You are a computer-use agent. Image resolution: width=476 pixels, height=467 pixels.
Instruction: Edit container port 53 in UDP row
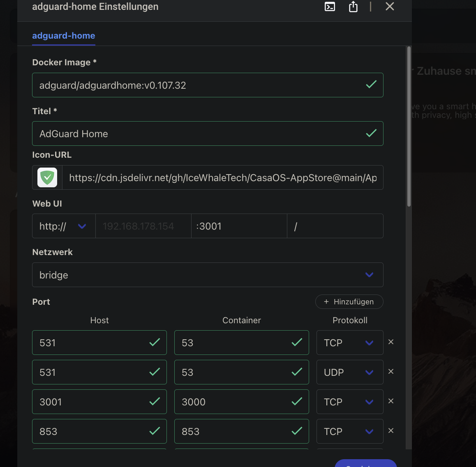(242, 372)
